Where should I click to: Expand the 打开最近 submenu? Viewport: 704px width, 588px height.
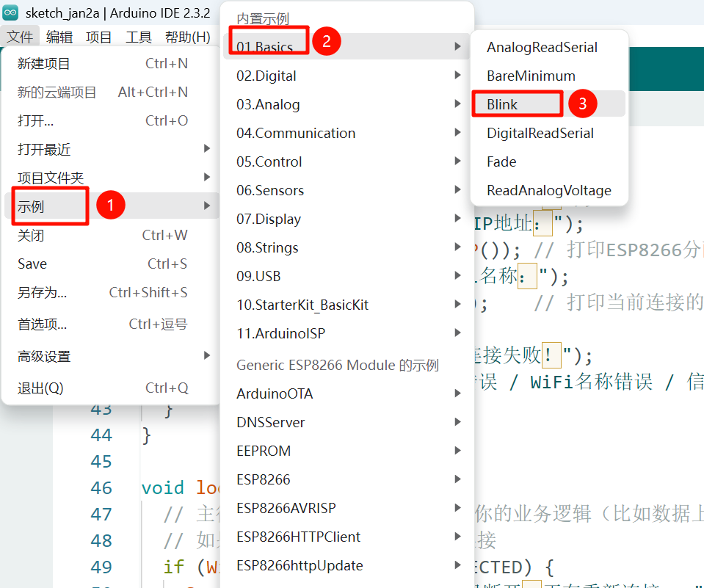pyautogui.click(x=111, y=149)
